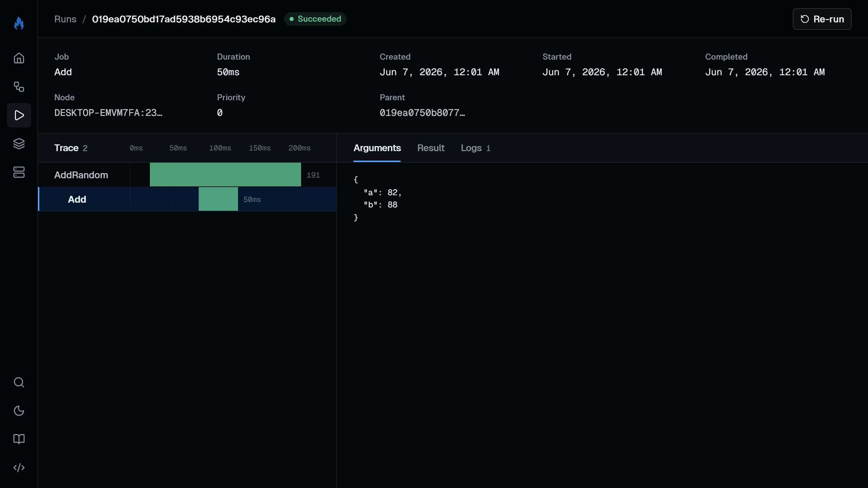
Task: Click the 150ms timeline tick label
Action: 260,148
